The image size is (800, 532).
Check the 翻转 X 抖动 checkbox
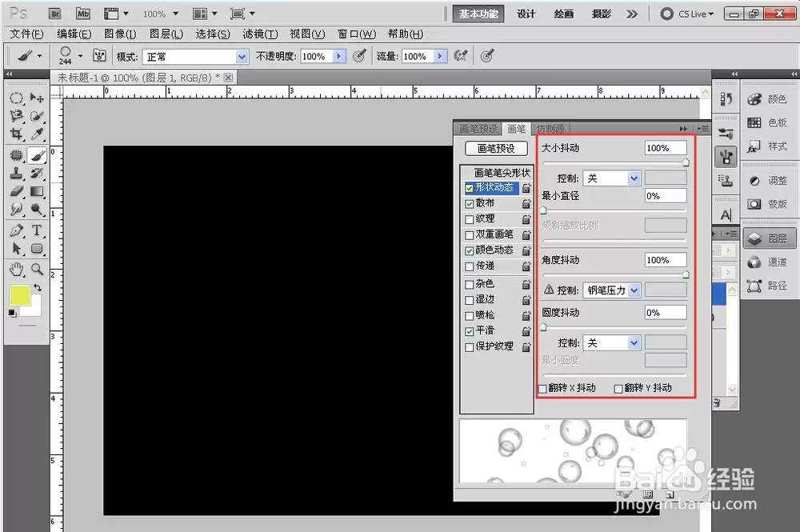pos(543,389)
